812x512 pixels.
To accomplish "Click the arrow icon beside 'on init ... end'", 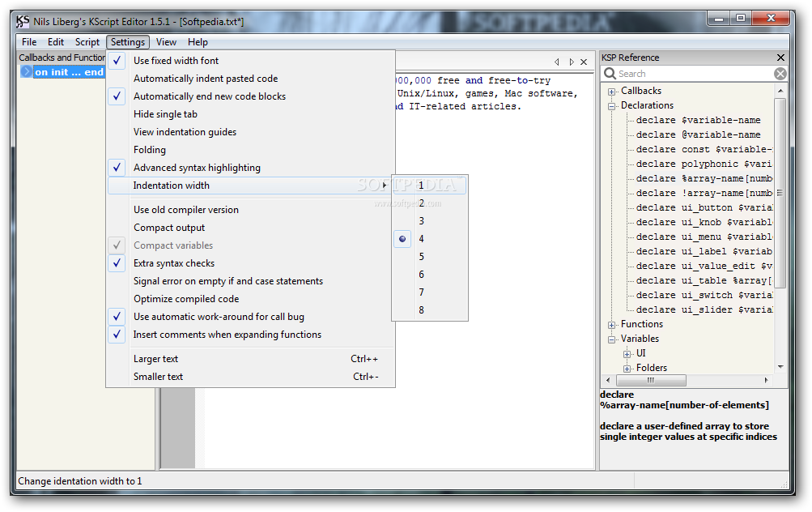I will (26, 71).
